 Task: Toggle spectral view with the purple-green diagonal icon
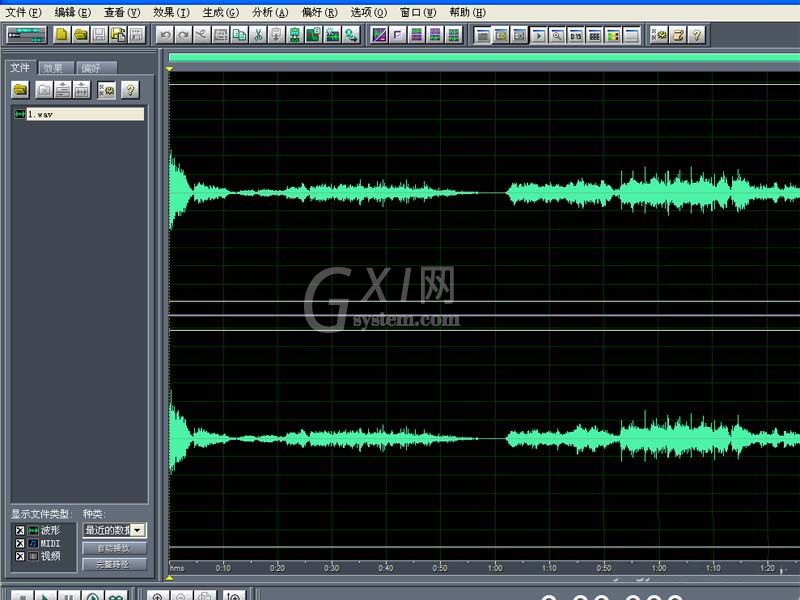point(379,35)
